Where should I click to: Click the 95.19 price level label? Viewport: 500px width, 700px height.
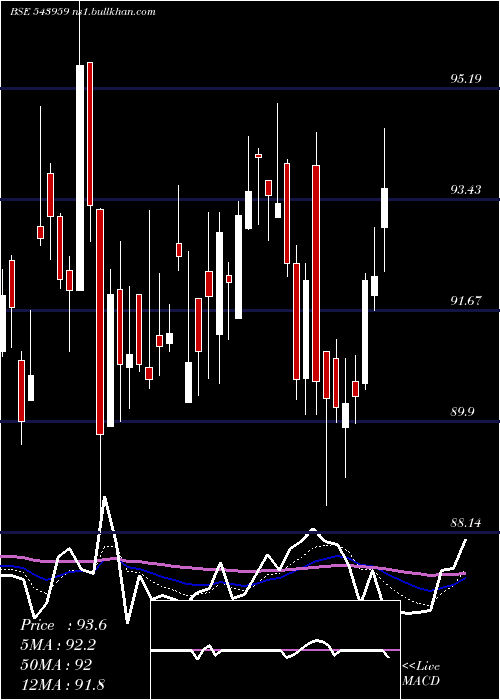pos(466,79)
